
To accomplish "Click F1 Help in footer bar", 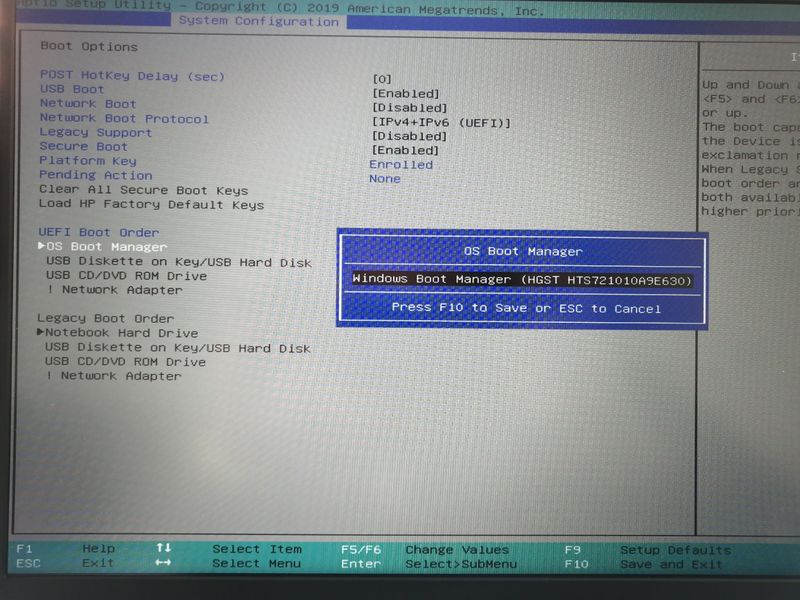I will point(66,549).
